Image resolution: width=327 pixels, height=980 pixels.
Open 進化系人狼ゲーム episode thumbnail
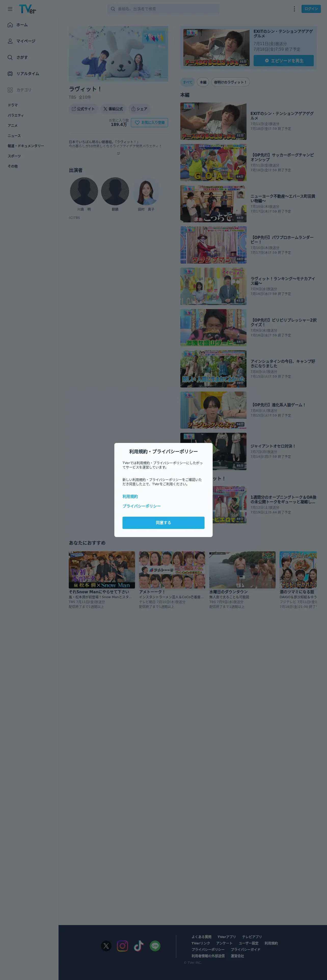tap(213, 410)
